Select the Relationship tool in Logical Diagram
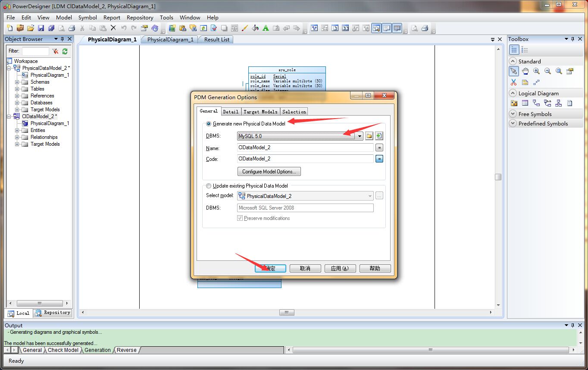The image size is (588, 370). [x=536, y=103]
